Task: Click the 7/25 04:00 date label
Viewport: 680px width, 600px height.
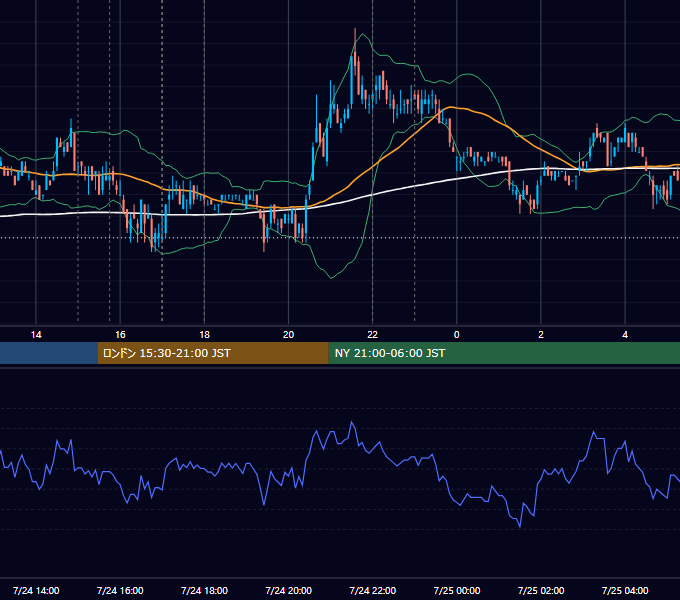Action: coord(625,590)
